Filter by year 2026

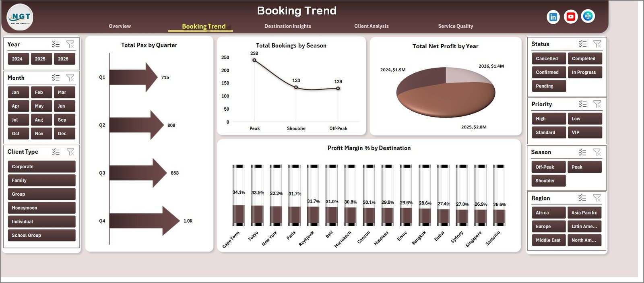(64, 59)
